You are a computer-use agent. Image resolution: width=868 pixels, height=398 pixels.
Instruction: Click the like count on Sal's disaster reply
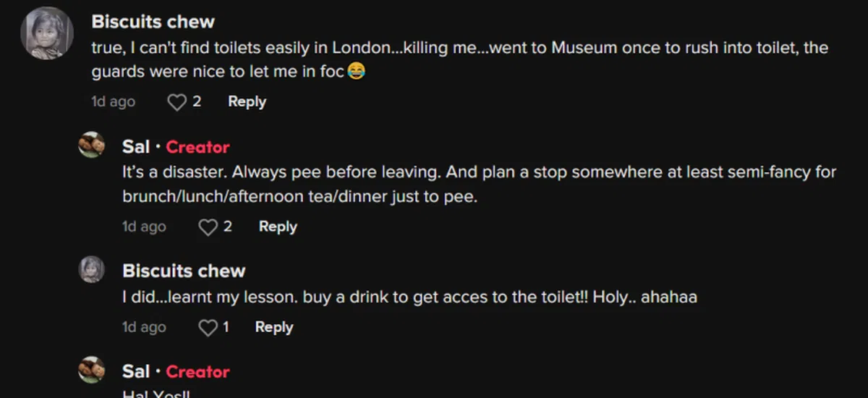(x=227, y=226)
